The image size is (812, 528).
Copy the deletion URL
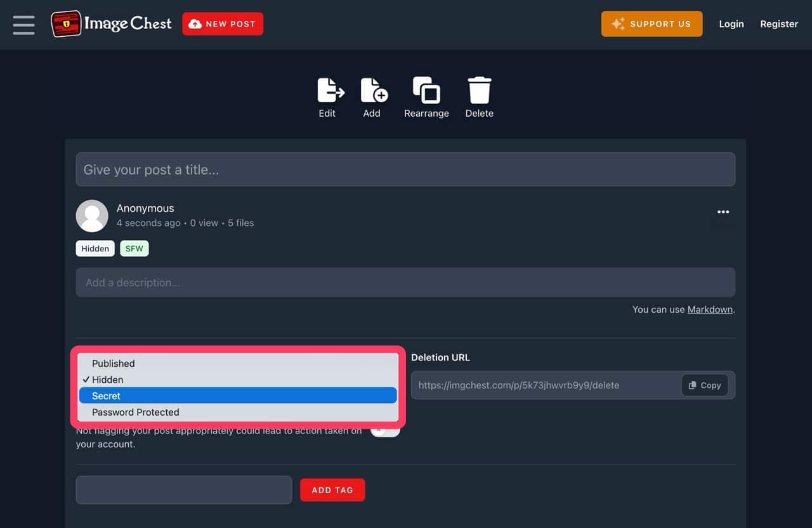(705, 385)
